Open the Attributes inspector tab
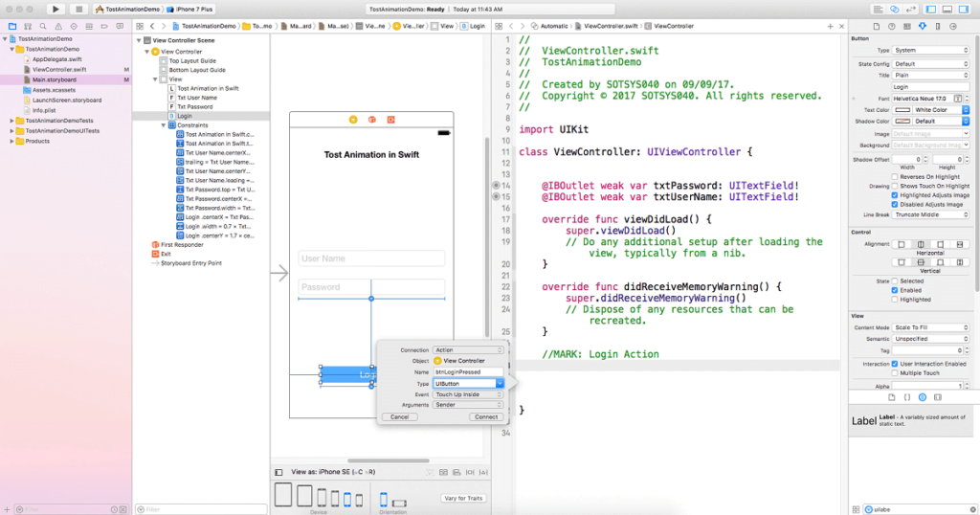980x515 pixels. click(x=923, y=25)
